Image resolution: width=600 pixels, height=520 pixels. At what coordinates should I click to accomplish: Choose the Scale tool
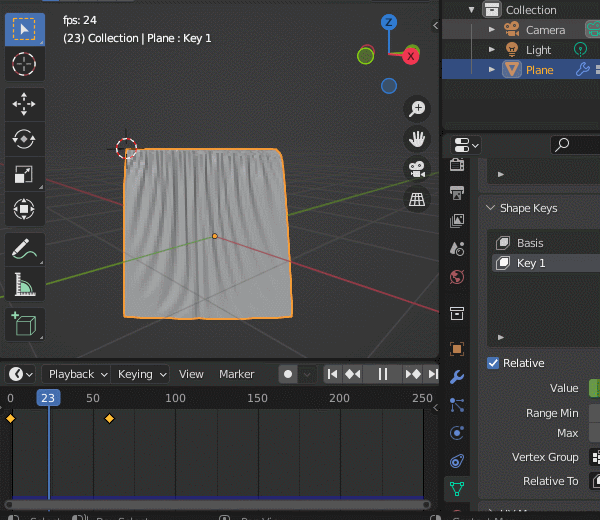25,174
